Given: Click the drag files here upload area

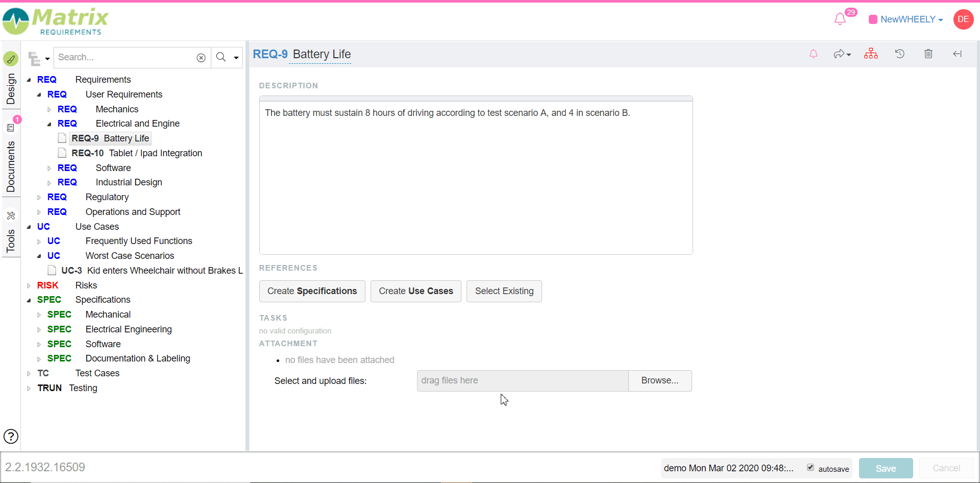Looking at the screenshot, I should [522, 380].
